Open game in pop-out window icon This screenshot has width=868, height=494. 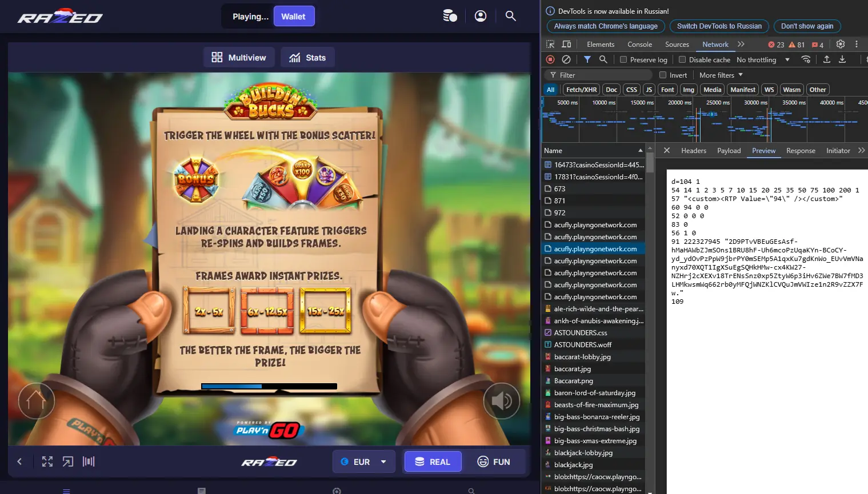68,461
